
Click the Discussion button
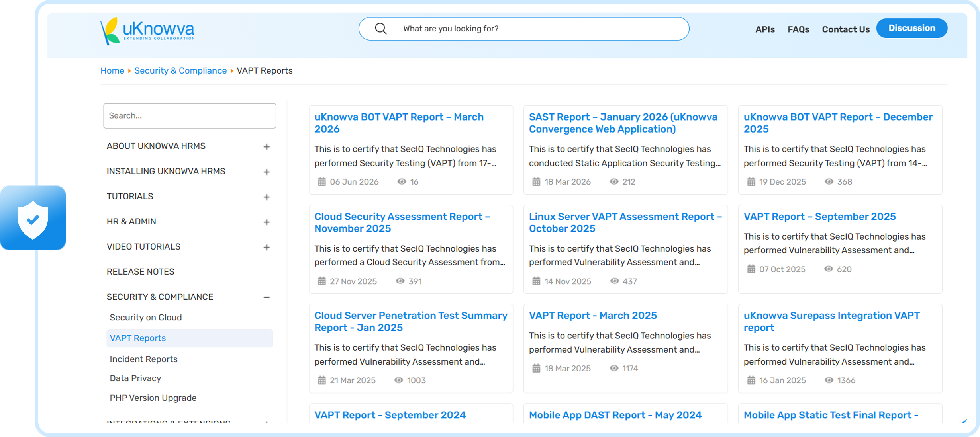click(x=911, y=28)
